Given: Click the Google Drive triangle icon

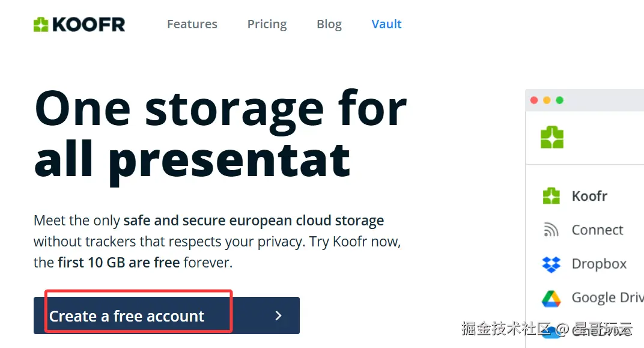Looking at the screenshot, I should (x=551, y=299).
